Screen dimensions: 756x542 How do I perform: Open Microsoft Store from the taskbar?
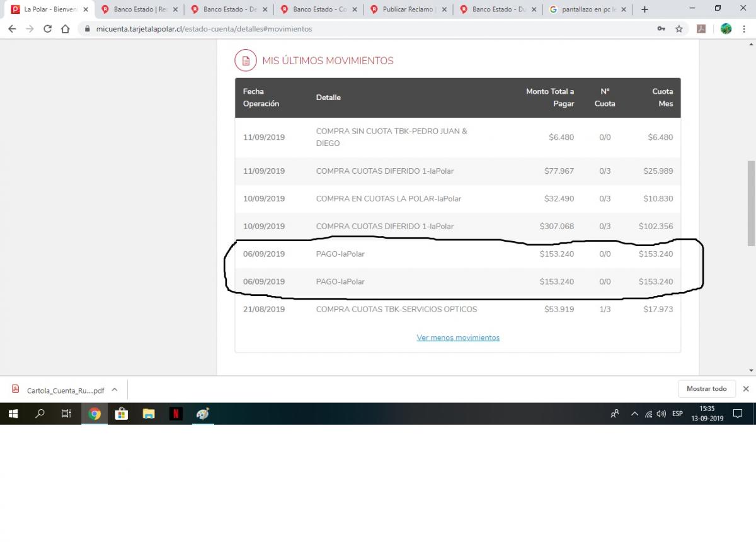[122, 414]
